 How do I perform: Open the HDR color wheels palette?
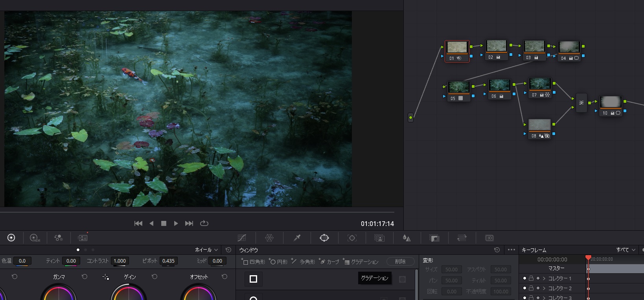(x=35, y=238)
